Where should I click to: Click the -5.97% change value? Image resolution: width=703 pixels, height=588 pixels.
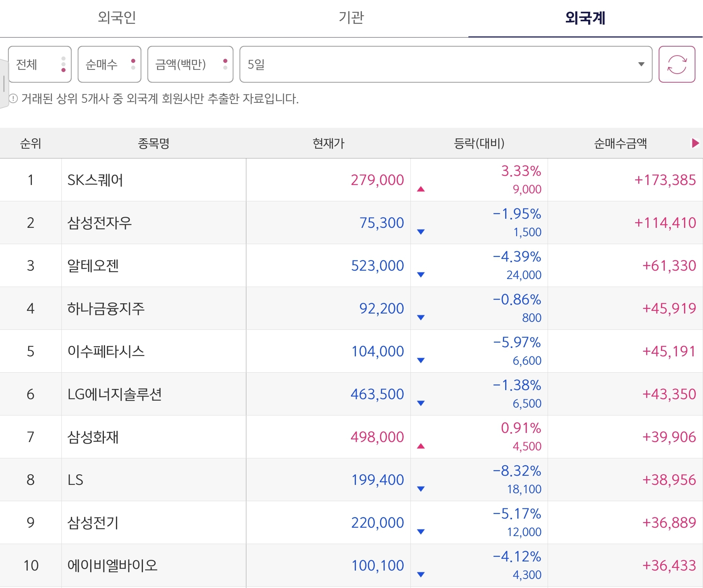point(517,342)
